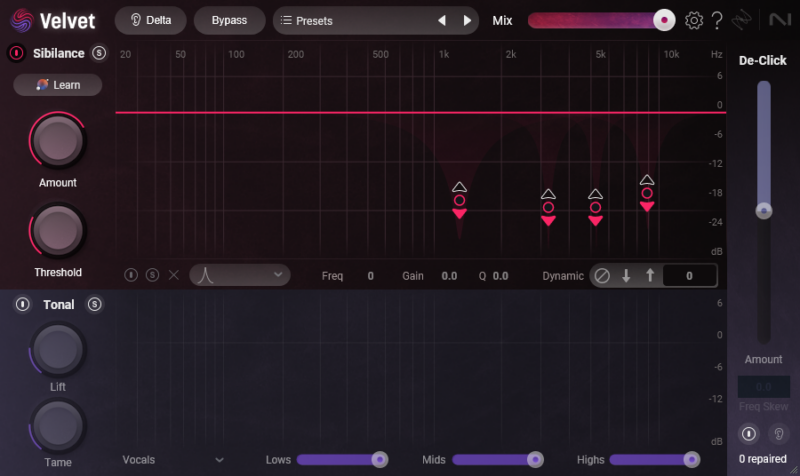The image size is (800, 476).
Task: Select the band node near 8k
Action: click(x=647, y=193)
